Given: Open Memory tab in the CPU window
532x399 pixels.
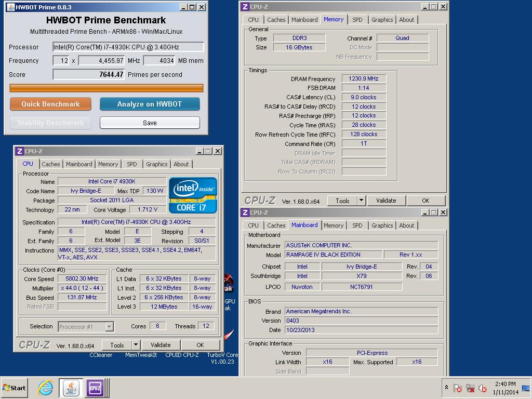Looking at the screenshot, I should [108, 164].
